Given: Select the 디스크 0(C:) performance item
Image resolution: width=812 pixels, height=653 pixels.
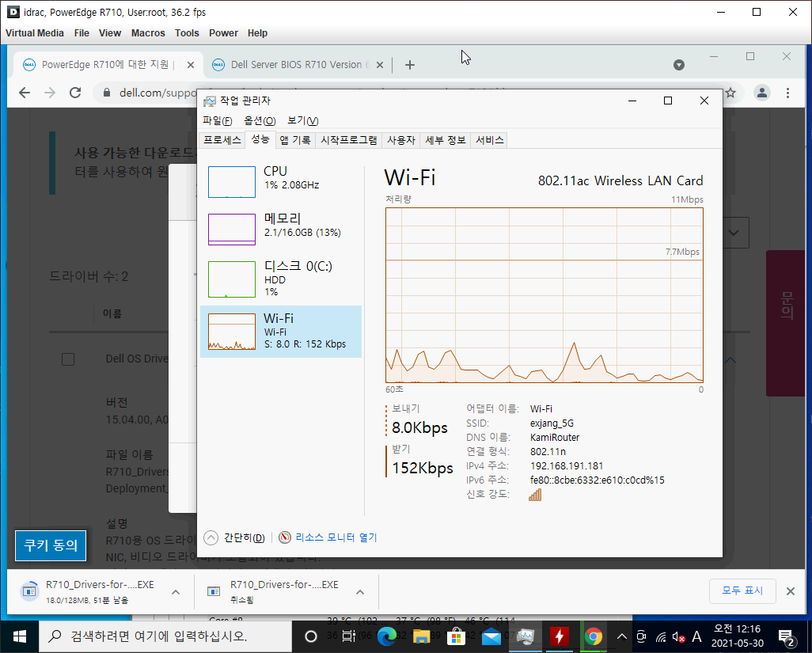Looking at the screenshot, I should click(281, 279).
